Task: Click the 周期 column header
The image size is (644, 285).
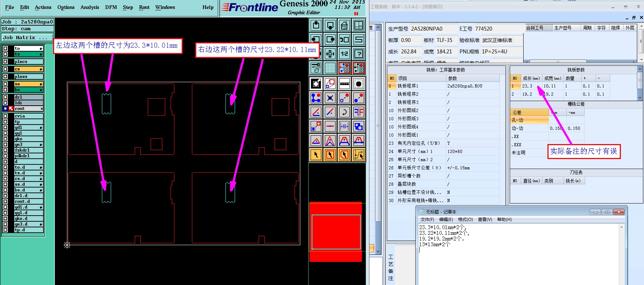Action: 587,28
